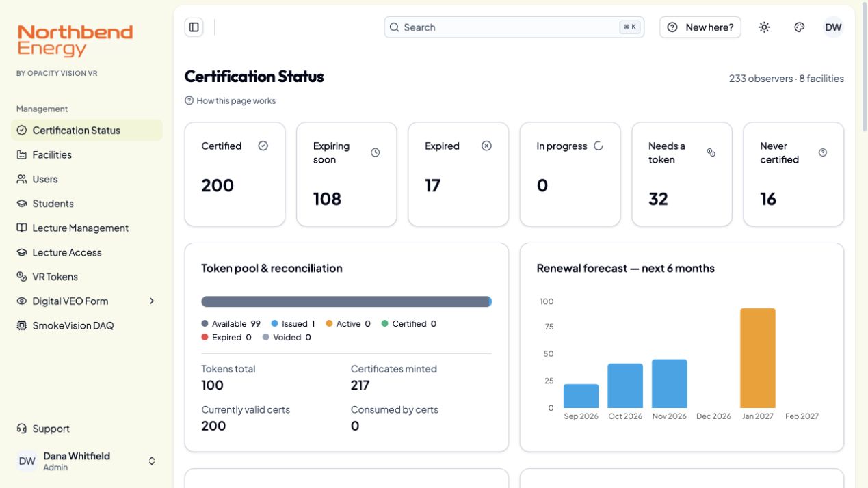
Task: Open VR Tokens page
Action: pyautogui.click(x=87, y=277)
